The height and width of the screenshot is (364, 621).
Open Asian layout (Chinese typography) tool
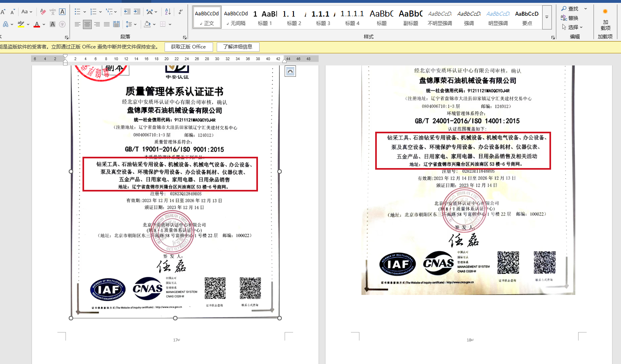click(x=150, y=12)
